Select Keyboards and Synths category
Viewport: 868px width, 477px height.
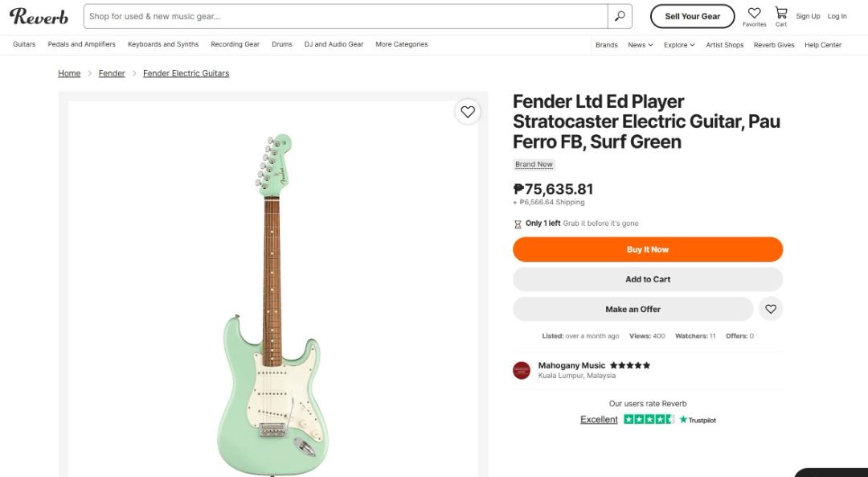tap(163, 44)
